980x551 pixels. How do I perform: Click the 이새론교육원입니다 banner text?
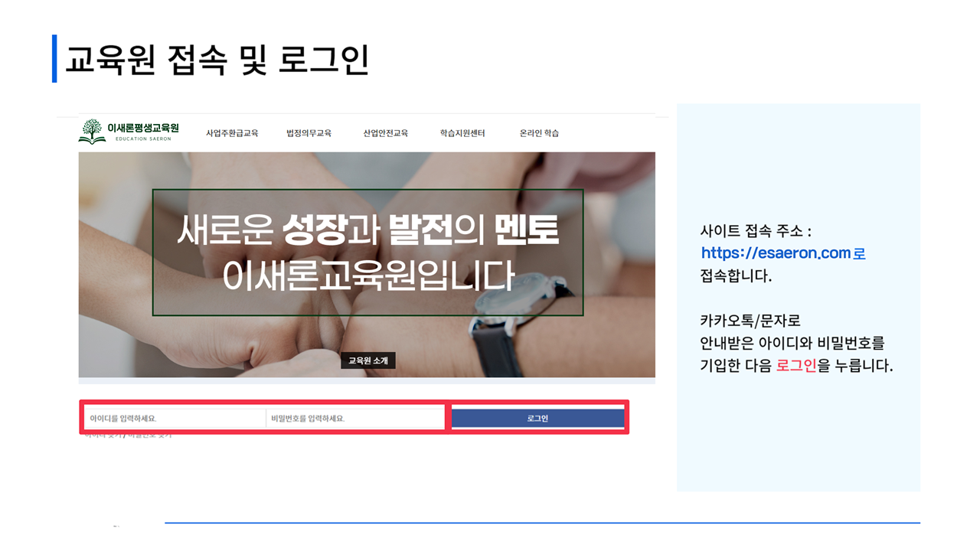[367, 277]
